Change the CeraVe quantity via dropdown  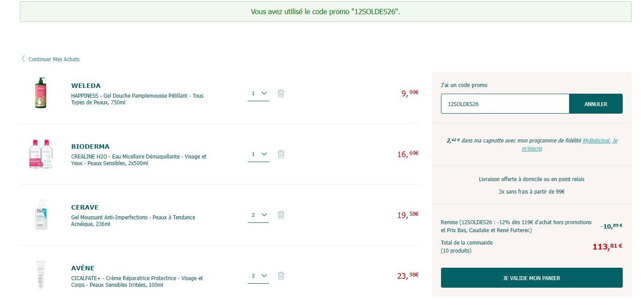coord(258,215)
